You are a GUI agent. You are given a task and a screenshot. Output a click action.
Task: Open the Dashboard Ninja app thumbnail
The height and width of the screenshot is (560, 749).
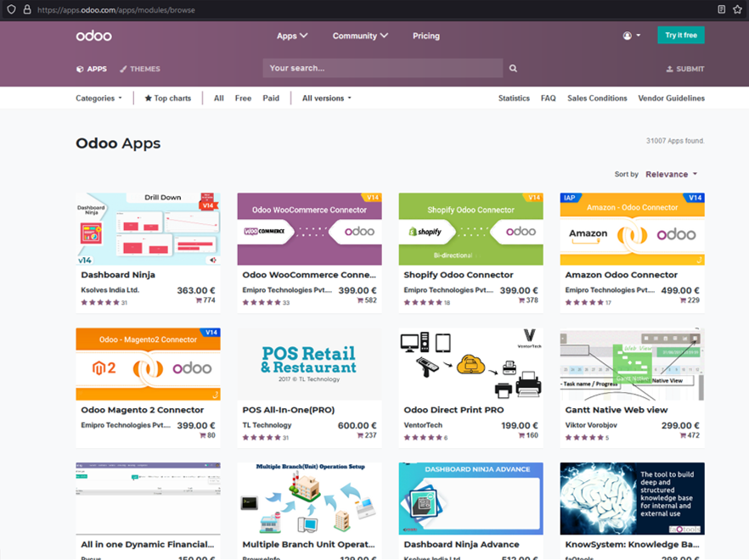[x=148, y=229]
